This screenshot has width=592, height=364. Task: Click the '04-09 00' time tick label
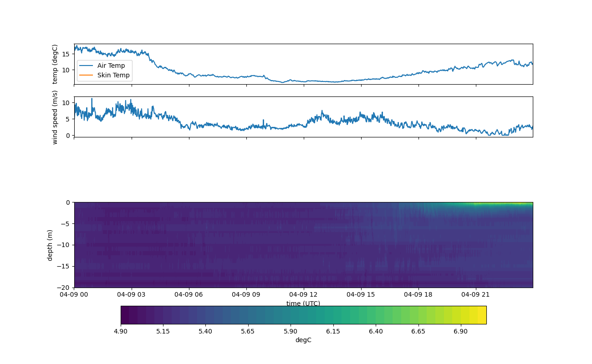74,294
